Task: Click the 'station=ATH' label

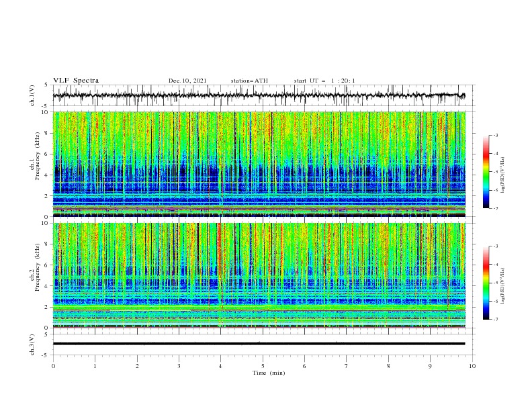Action: (x=249, y=81)
